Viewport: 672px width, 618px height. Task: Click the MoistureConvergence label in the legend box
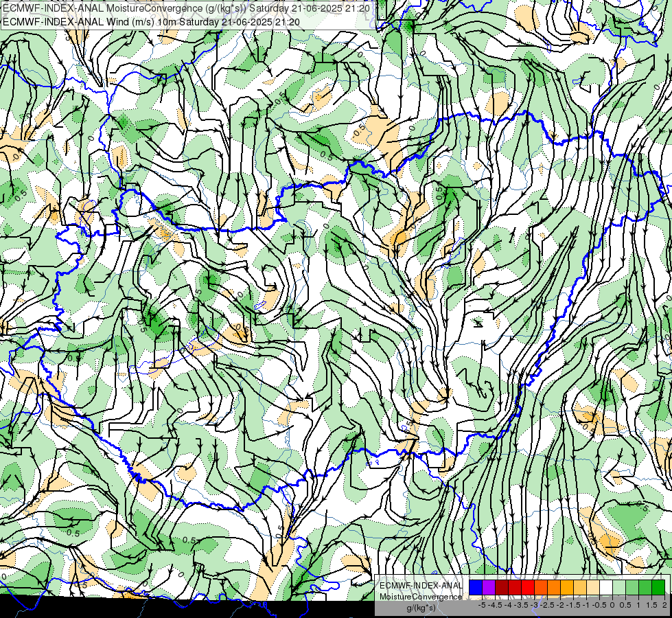421,597
